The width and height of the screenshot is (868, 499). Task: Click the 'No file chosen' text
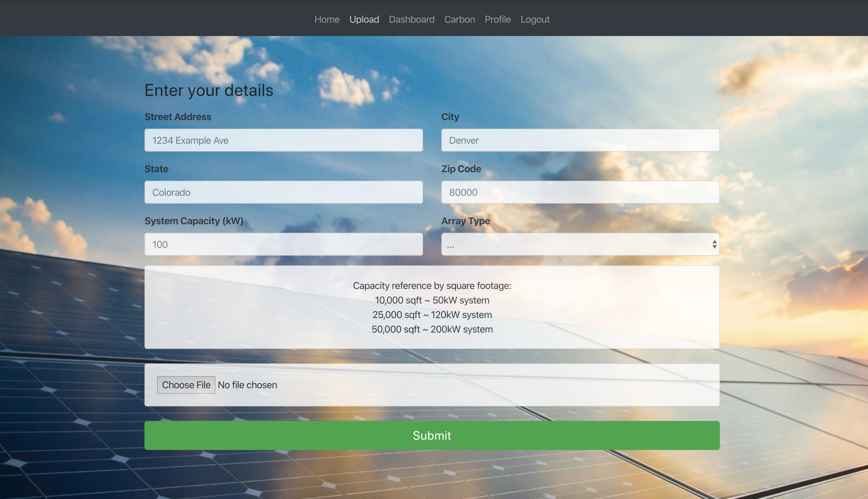point(247,385)
